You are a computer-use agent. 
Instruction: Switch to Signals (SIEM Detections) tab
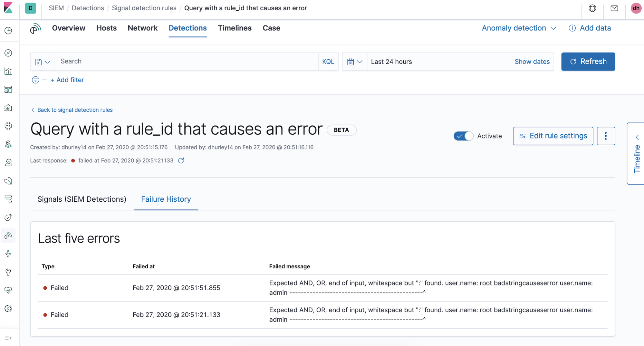[82, 199]
